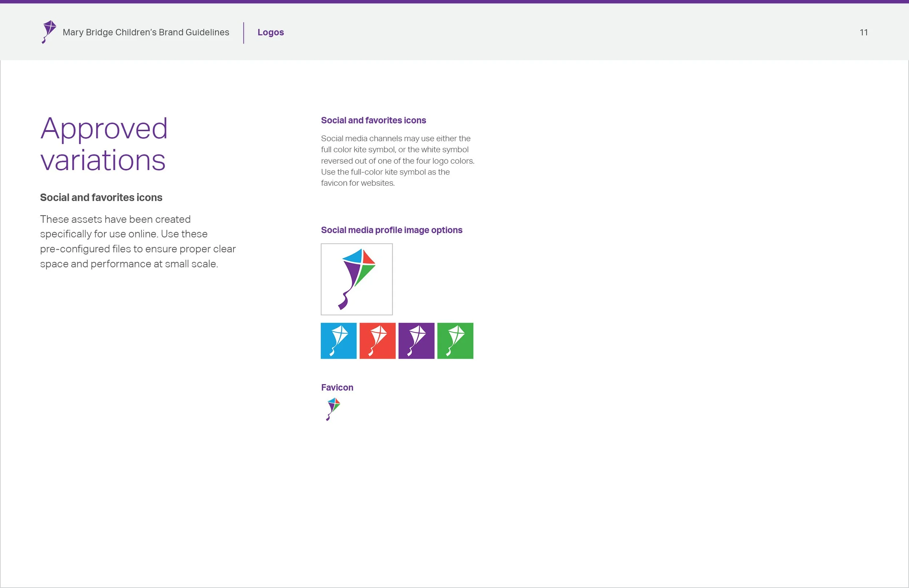Image resolution: width=909 pixels, height=588 pixels.
Task: Click 'Mary Bridge Children's Brand Guidelines' title
Action: (x=146, y=32)
